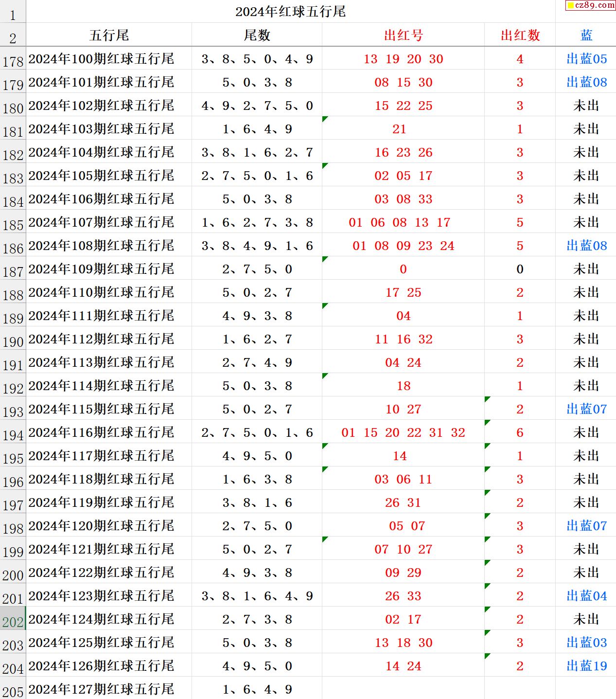Select the 出红数 cell showing 6
This screenshot has height=699, width=616.
point(520,432)
